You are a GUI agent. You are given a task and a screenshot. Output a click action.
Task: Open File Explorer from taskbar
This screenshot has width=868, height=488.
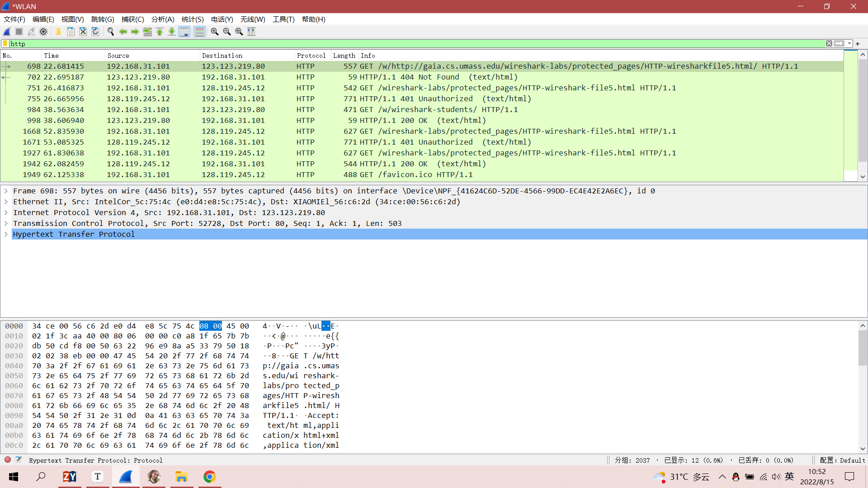[x=181, y=477]
